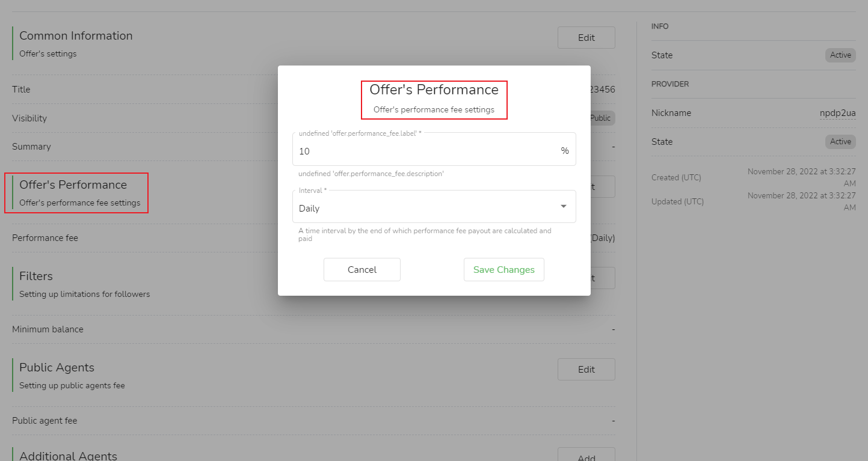Image resolution: width=868 pixels, height=461 pixels.
Task: Click the Filters section heading
Action: 36,276
